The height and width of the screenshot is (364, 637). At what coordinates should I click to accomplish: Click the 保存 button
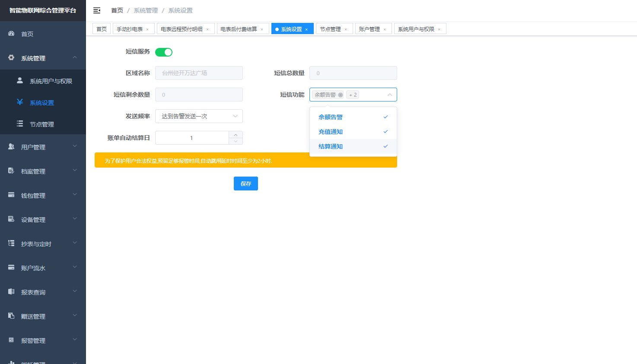coord(245,184)
